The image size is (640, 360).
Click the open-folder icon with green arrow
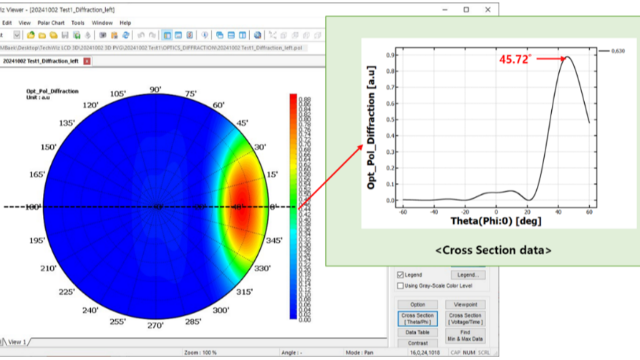point(31,35)
